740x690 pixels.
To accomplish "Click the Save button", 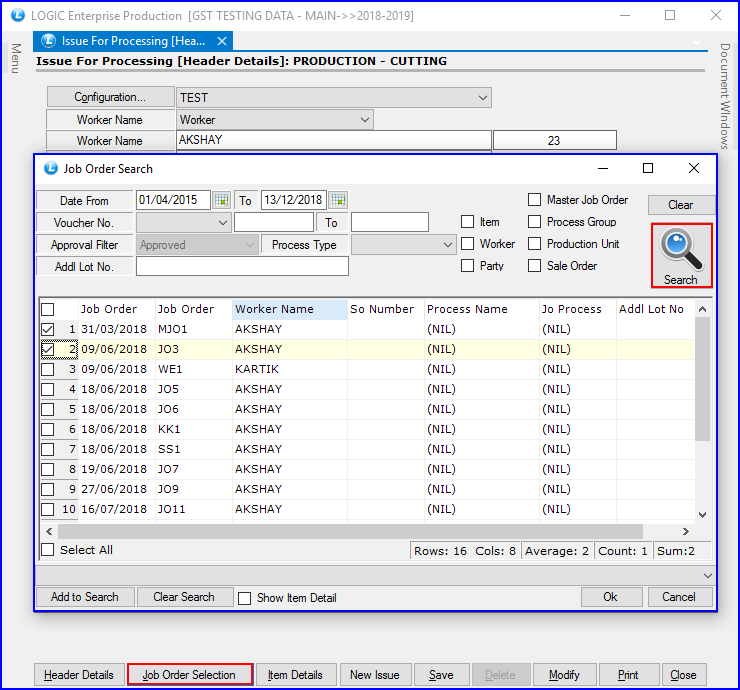I will click(441, 675).
